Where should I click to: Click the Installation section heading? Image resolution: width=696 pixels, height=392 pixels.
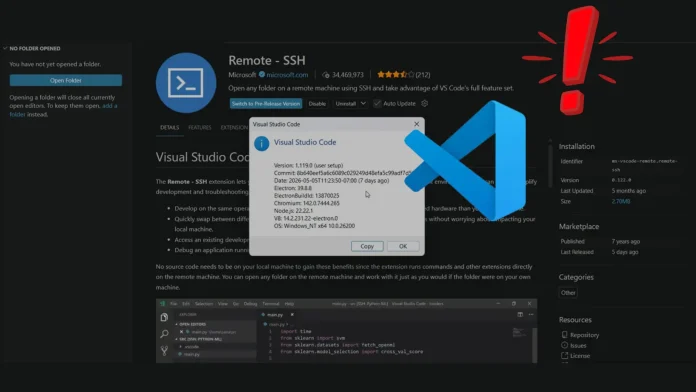click(577, 146)
